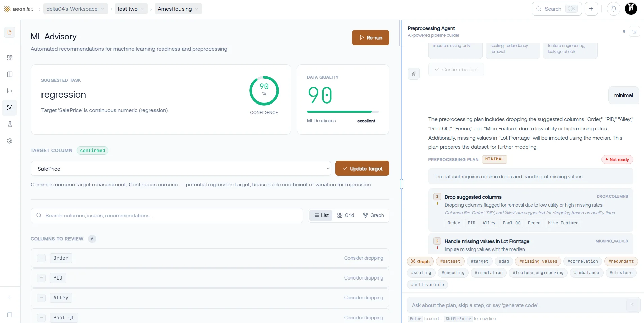
Task: Insert the #missing_values tag
Action: click(x=538, y=261)
